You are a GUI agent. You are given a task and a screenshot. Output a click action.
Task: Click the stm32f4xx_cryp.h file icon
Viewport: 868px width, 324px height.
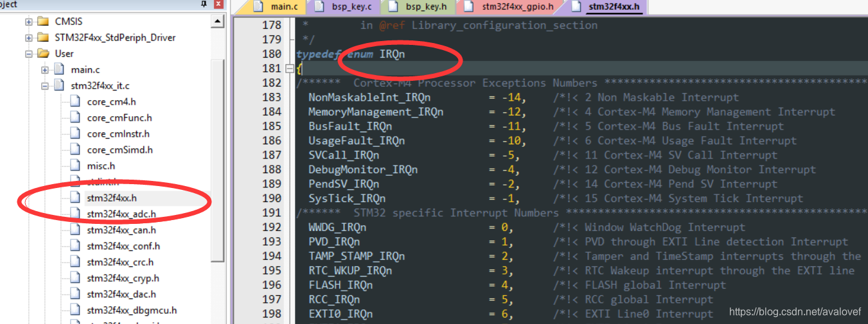coord(75,278)
